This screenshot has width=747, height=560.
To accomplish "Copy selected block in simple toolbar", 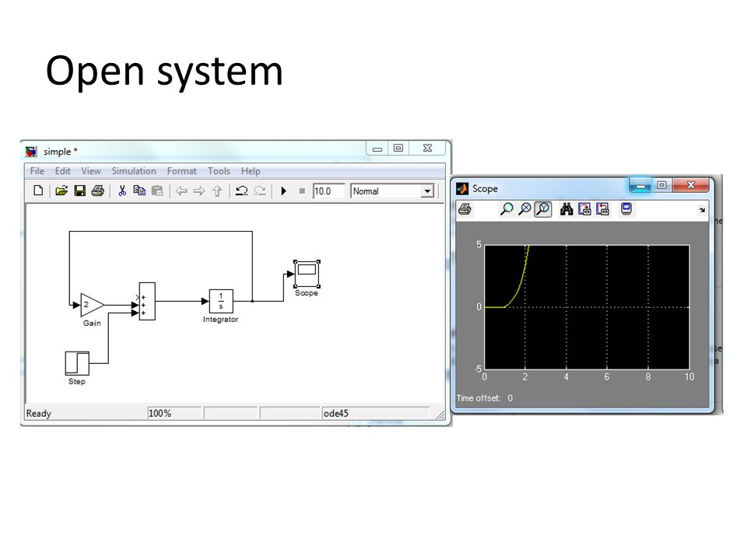I will (x=139, y=191).
